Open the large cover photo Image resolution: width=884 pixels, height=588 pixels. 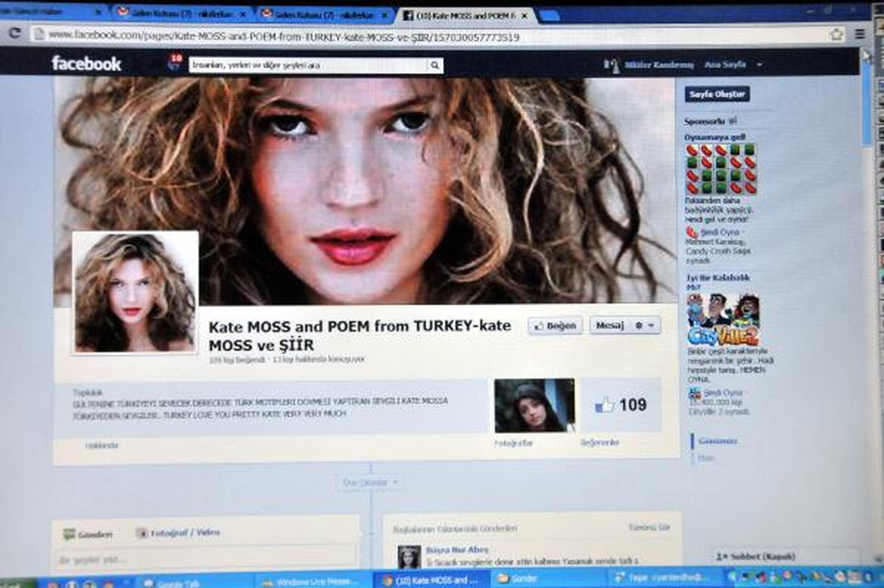(x=365, y=191)
